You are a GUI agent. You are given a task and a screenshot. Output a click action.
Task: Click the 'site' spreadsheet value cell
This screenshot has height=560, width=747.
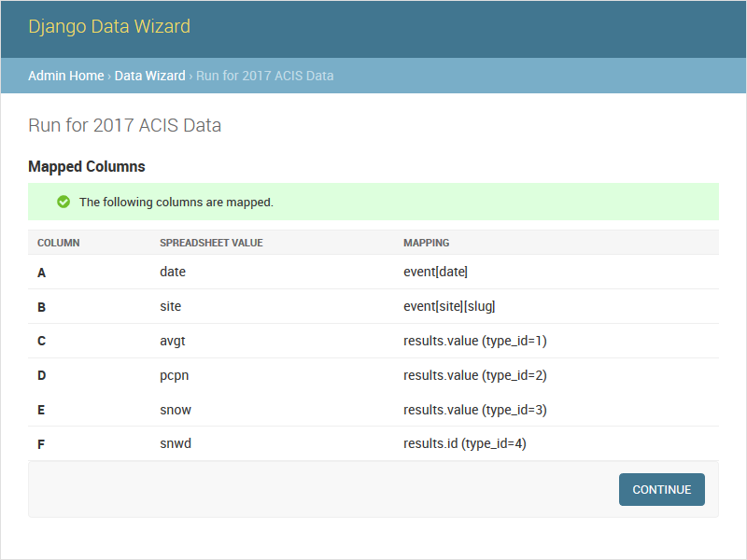point(171,306)
